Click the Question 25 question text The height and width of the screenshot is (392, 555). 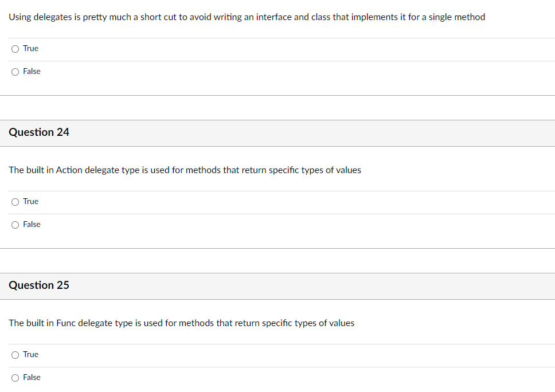pyautogui.click(x=181, y=323)
